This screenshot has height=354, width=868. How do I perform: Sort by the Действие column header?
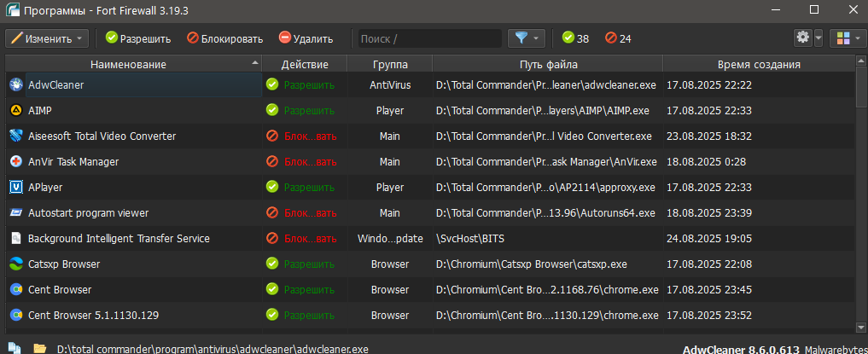click(305, 64)
